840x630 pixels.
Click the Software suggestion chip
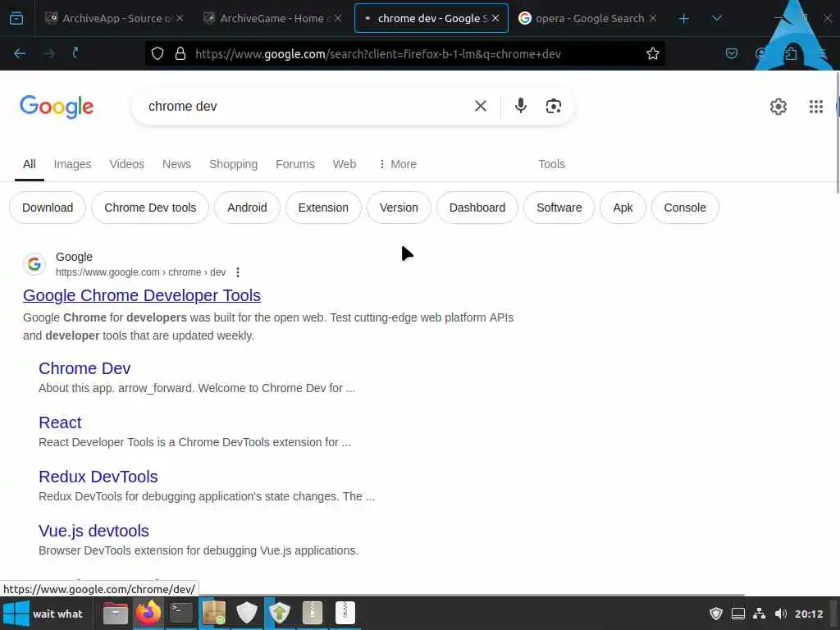point(559,208)
